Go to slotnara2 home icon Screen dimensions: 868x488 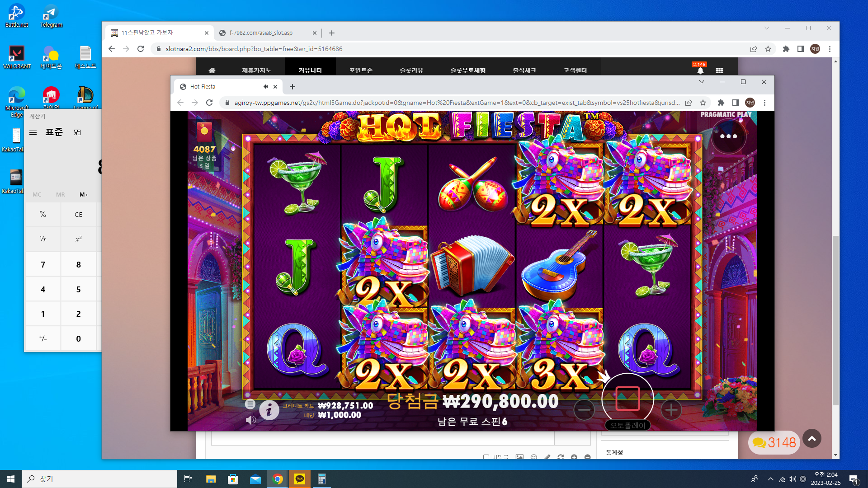(212, 70)
